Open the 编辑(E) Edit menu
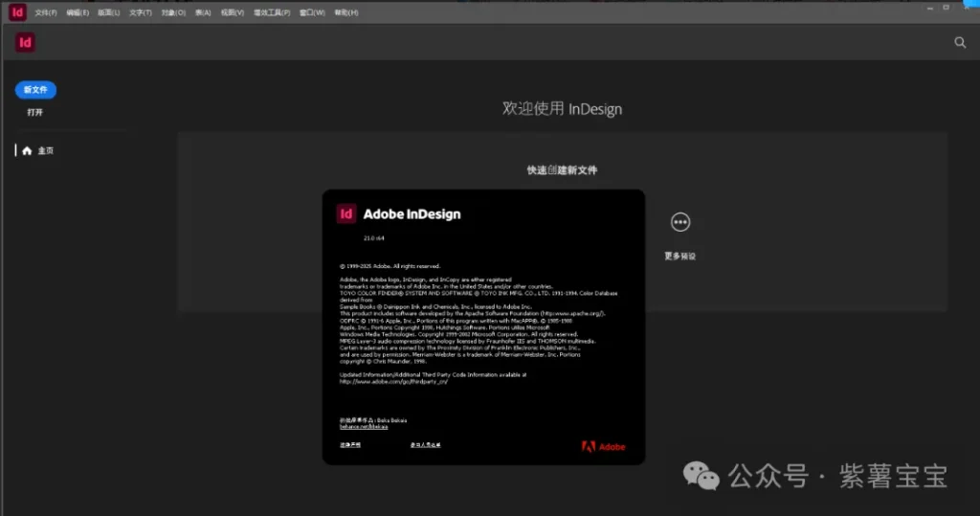The image size is (980, 516). (x=78, y=12)
